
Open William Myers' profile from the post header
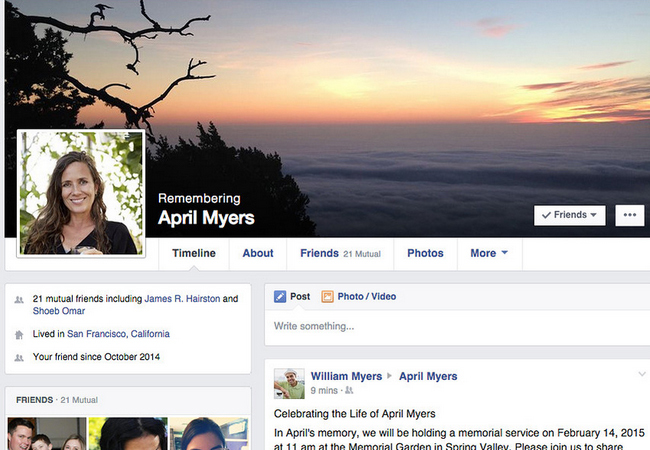346,376
